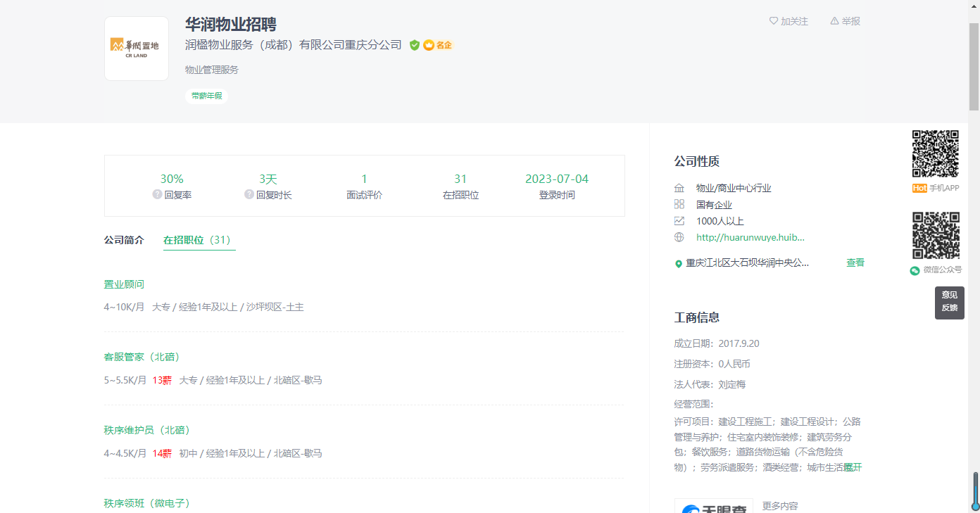Click the 31 在招职位 count
This screenshot has height=513, width=980.
460,179
